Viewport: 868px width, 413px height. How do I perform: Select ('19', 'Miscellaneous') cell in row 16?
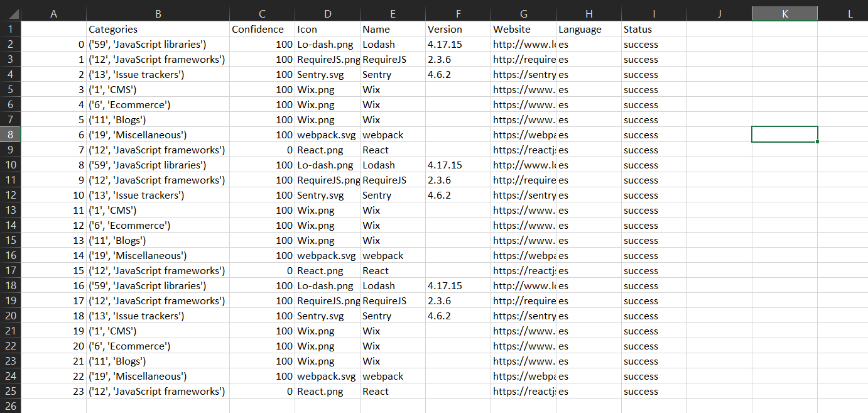158,255
